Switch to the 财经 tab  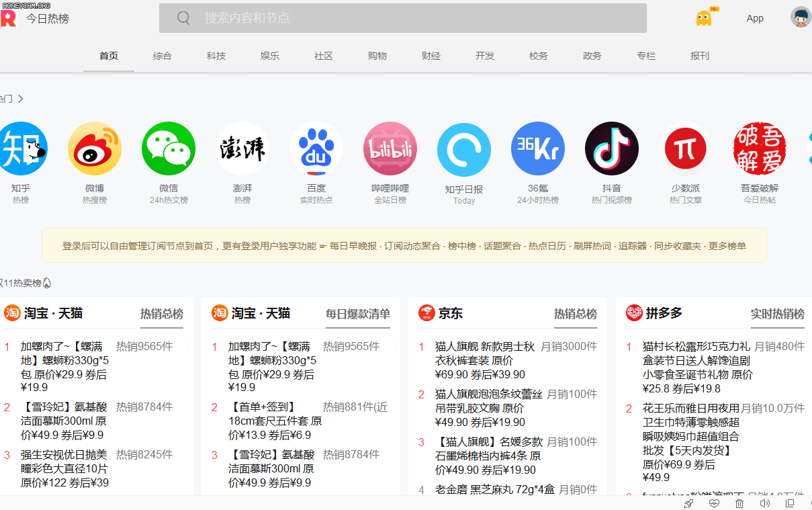coord(431,56)
